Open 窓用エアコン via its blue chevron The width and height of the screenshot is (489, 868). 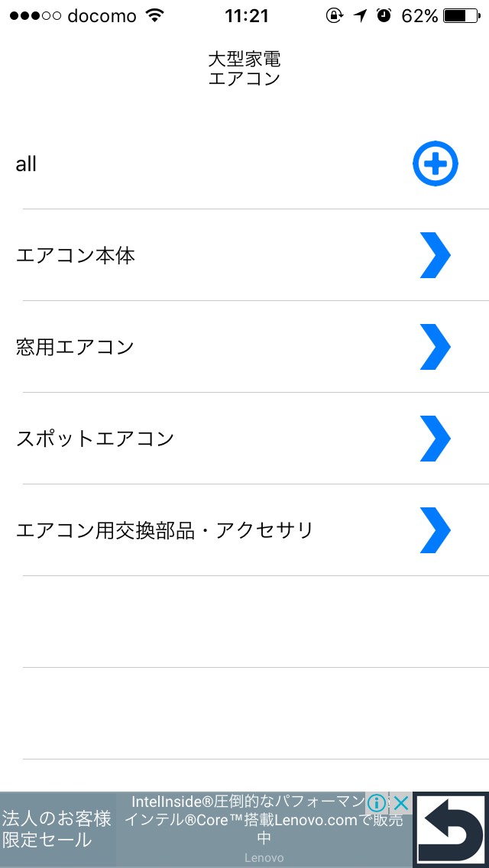(436, 347)
